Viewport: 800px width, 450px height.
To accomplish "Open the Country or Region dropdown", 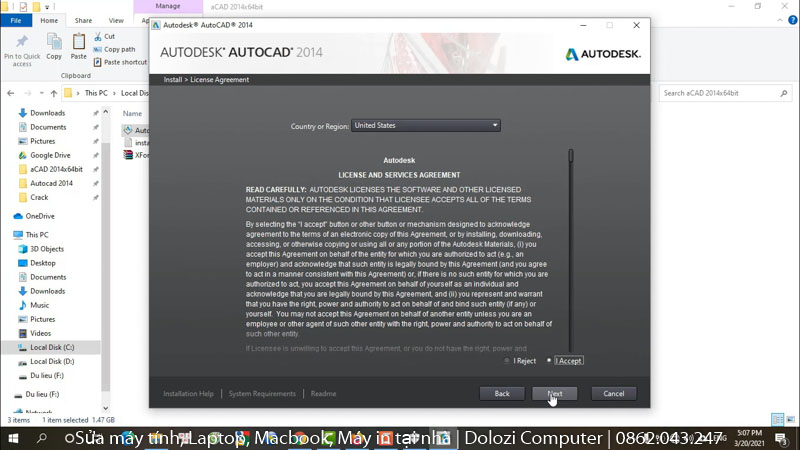I will [x=426, y=126].
